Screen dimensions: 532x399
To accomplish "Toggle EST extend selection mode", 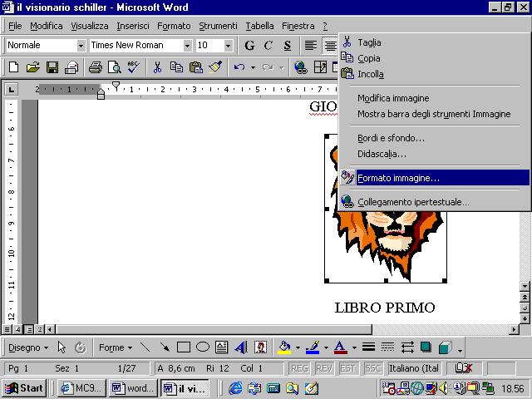I will [x=348, y=368].
